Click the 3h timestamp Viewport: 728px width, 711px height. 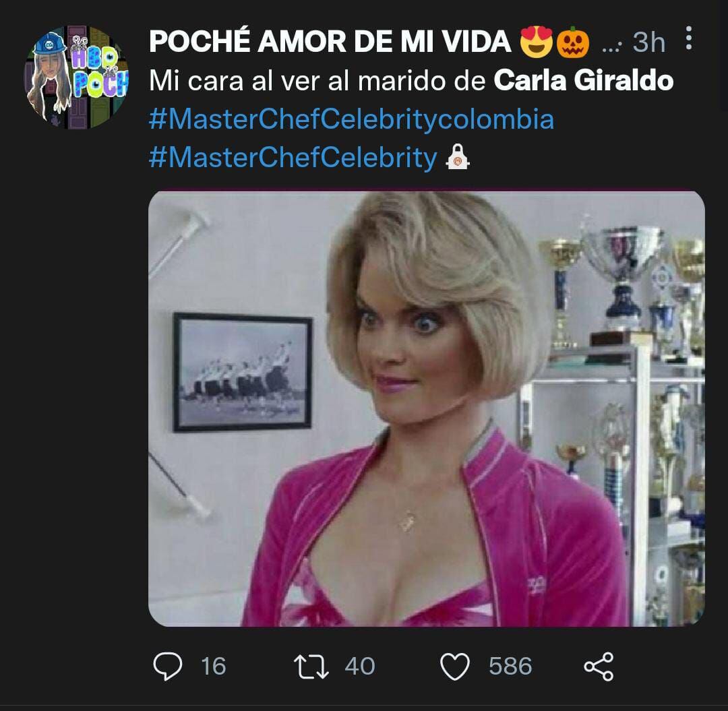648,43
